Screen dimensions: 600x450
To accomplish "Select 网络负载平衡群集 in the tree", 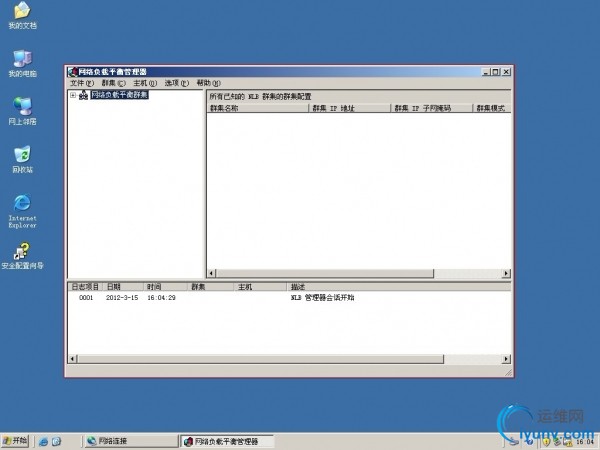I will 119,95.
